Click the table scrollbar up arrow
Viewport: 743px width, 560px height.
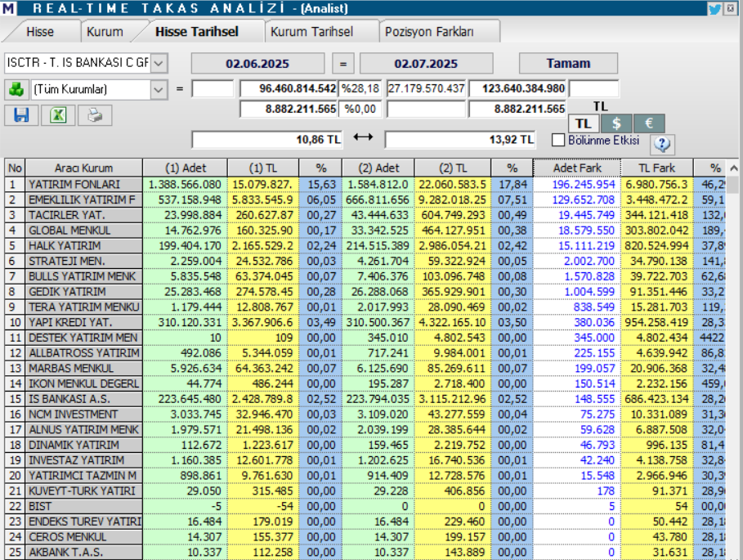[x=733, y=168]
